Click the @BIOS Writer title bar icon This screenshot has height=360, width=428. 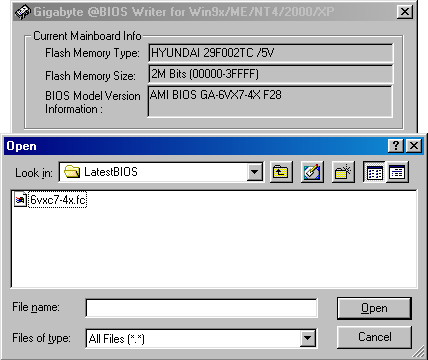[23, 12]
